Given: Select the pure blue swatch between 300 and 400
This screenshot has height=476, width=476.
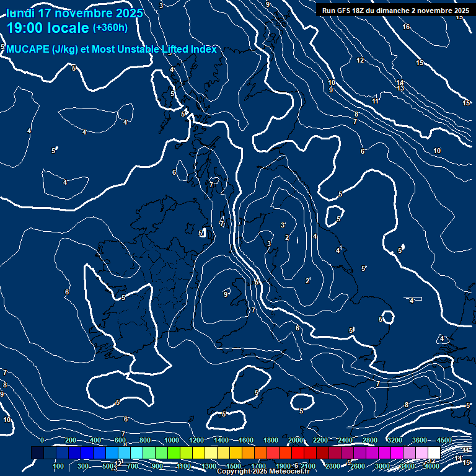Looking at the screenshot, I should (87, 452).
